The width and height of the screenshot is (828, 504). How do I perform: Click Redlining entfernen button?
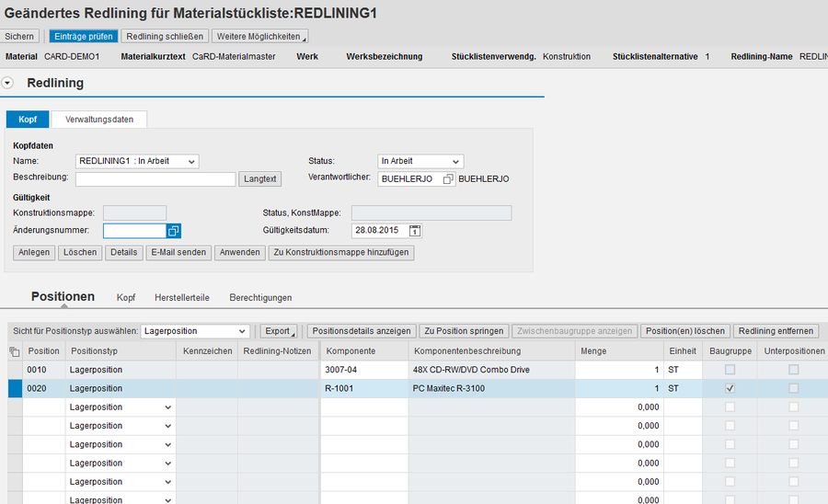click(x=776, y=331)
